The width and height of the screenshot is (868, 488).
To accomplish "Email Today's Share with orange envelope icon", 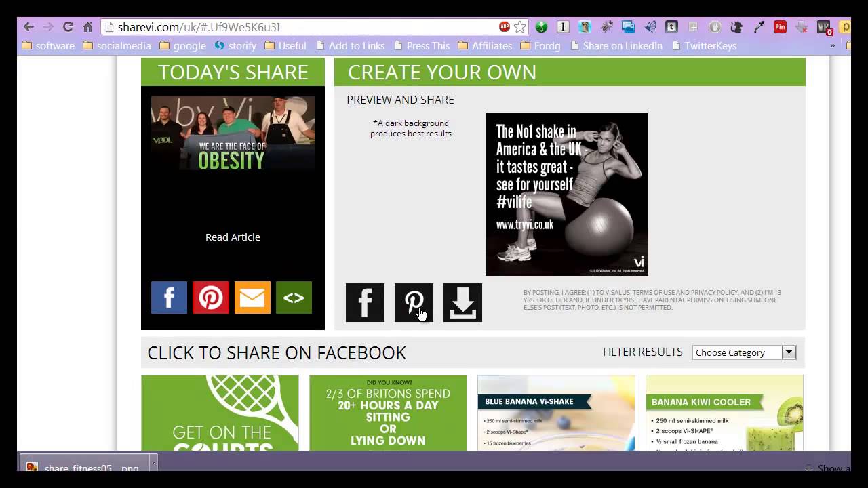I will point(252,298).
